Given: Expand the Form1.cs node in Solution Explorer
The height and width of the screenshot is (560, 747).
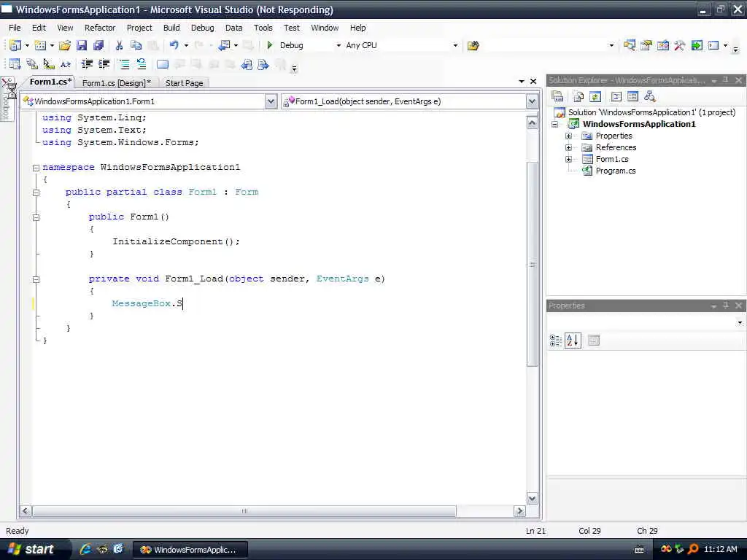Looking at the screenshot, I should (568, 159).
